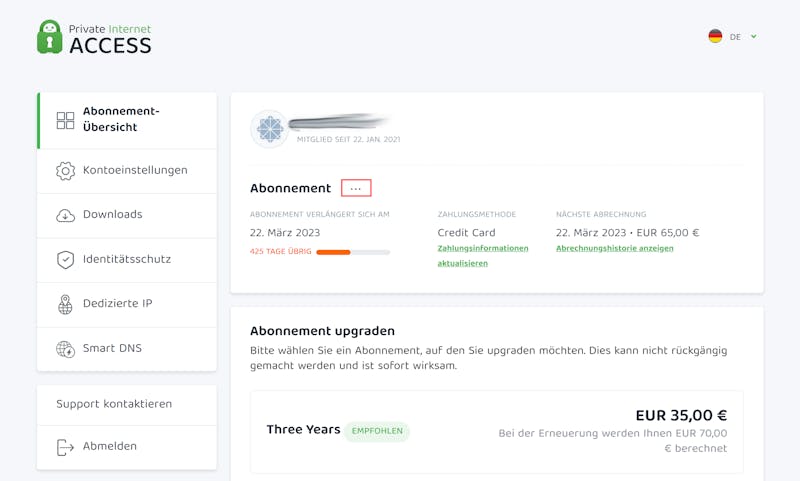Image resolution: width=800 pixels, height=481 pixels.
Task: Click the renewal date 22. März 2023
Action: [285, 233]
